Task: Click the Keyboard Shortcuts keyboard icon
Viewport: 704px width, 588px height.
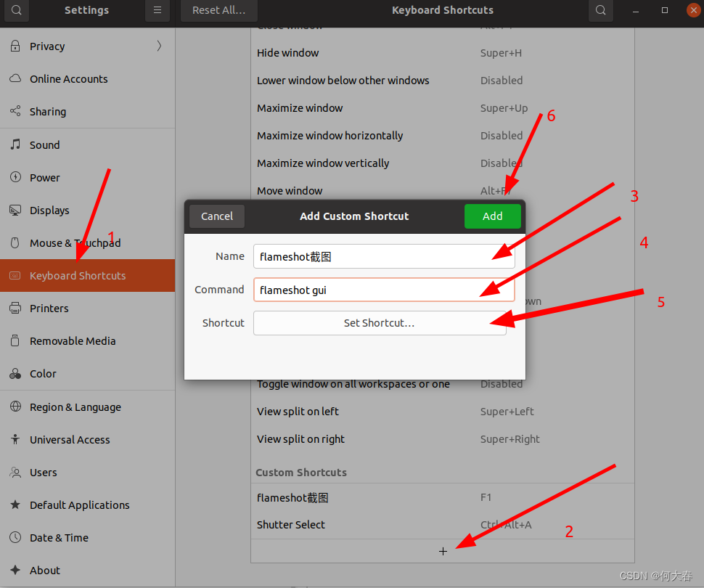Action: click(15, 275)
